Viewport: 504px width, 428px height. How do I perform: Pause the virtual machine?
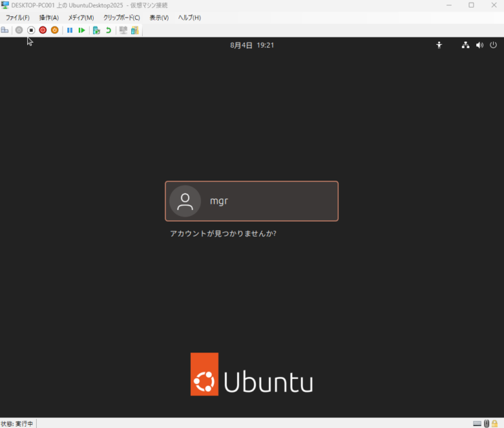[69, 30]
